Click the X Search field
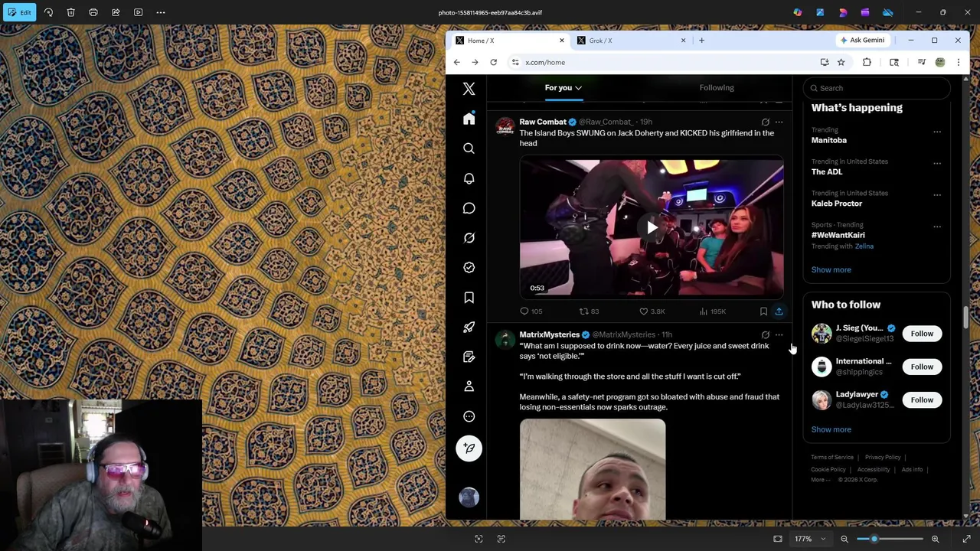 click(x=877, y=88)
